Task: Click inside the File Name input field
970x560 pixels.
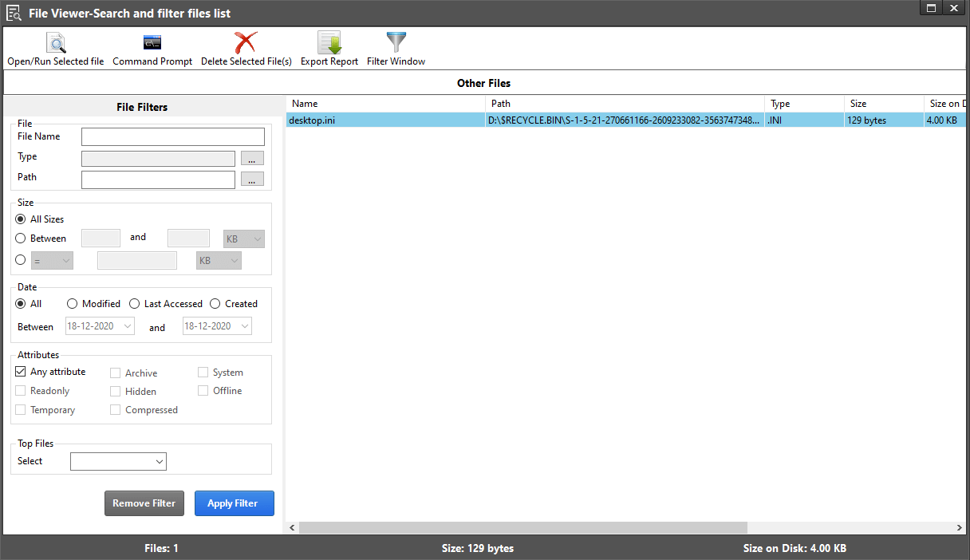Action: pos(172,136)
